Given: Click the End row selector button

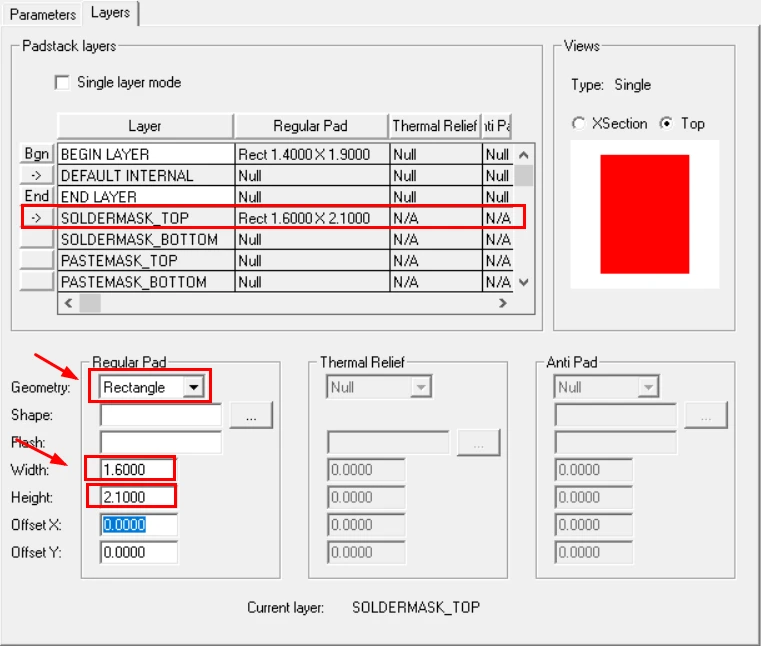Looking at the screenshot, I should [37, 196].
